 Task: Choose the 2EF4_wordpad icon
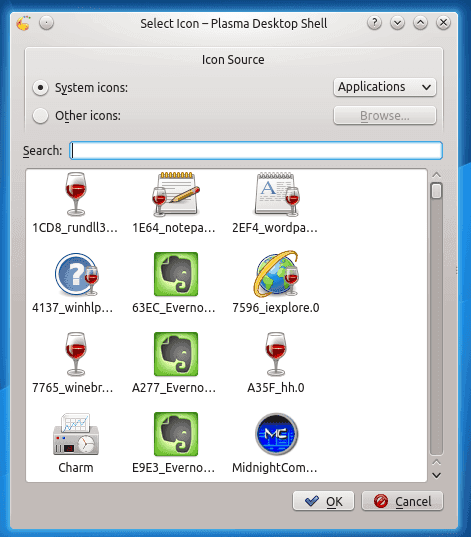click(277, 194)
